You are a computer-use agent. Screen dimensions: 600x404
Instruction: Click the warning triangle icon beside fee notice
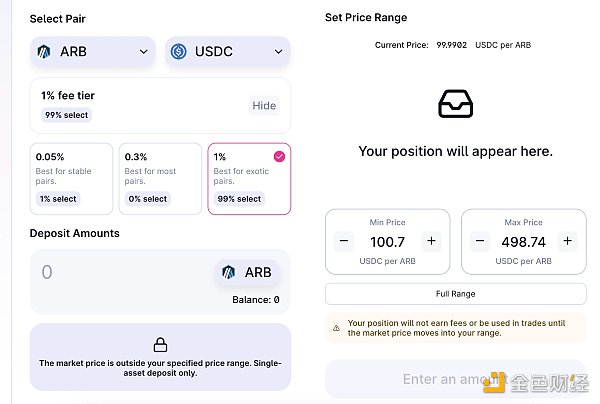click(x=336, y=328)
